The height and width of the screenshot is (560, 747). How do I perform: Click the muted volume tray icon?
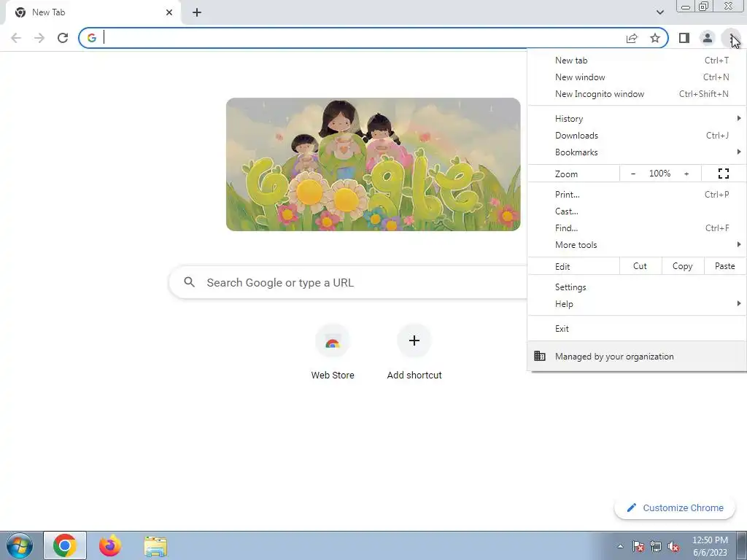coord(673,546)
